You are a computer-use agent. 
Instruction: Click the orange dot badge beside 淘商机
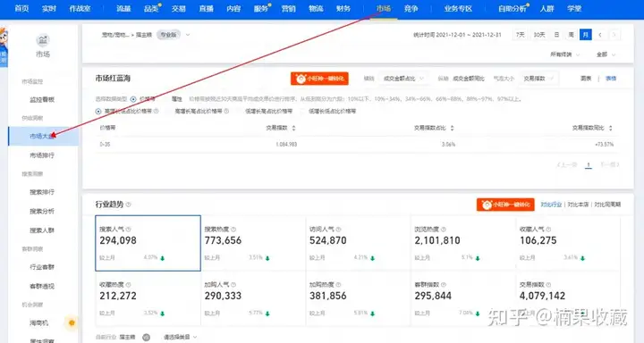[72, 322]
